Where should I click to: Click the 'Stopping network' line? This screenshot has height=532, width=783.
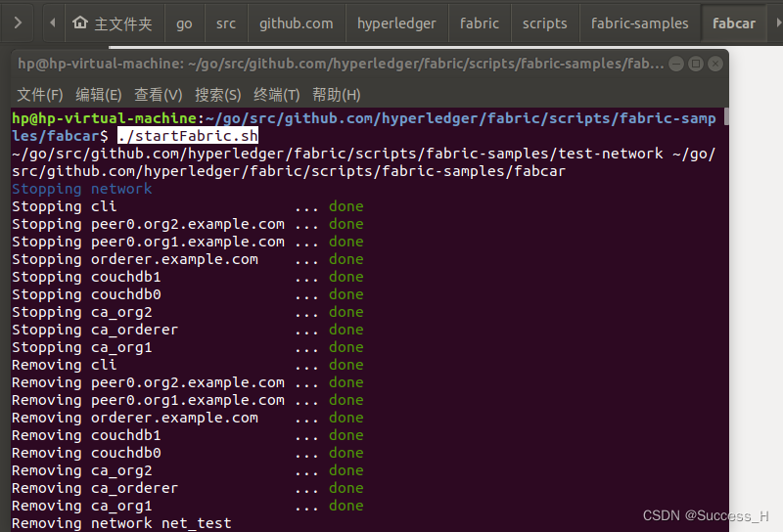click(x=82, y=189)
